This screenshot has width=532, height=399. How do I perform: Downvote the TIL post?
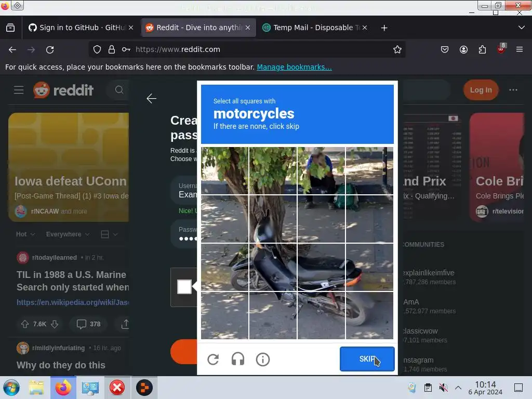[55, 324]
